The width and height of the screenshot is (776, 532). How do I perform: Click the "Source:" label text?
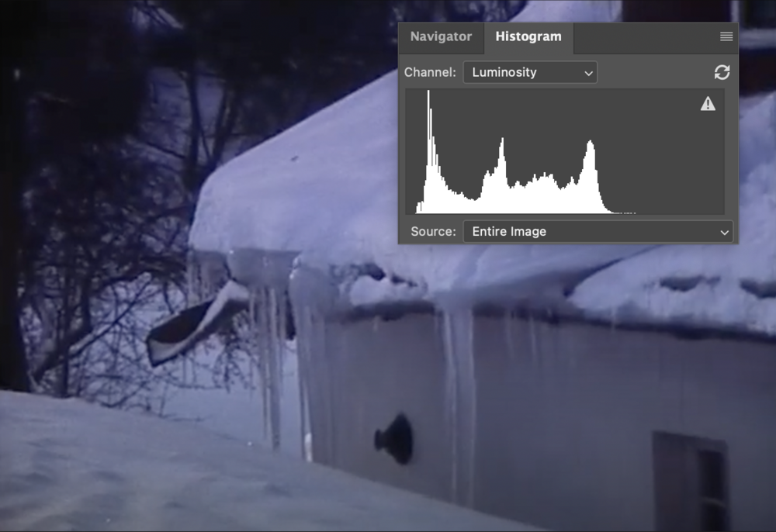coord(433,231)
